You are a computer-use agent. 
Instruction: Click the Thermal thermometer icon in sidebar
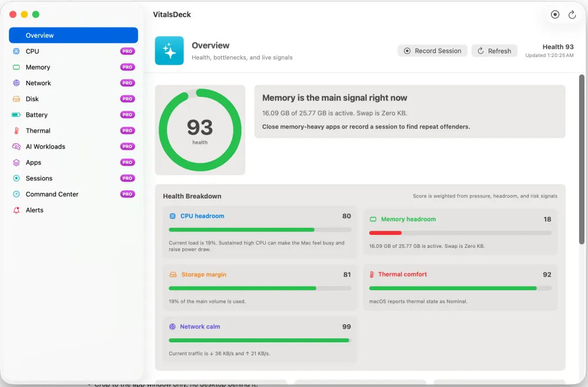[16, 131]
